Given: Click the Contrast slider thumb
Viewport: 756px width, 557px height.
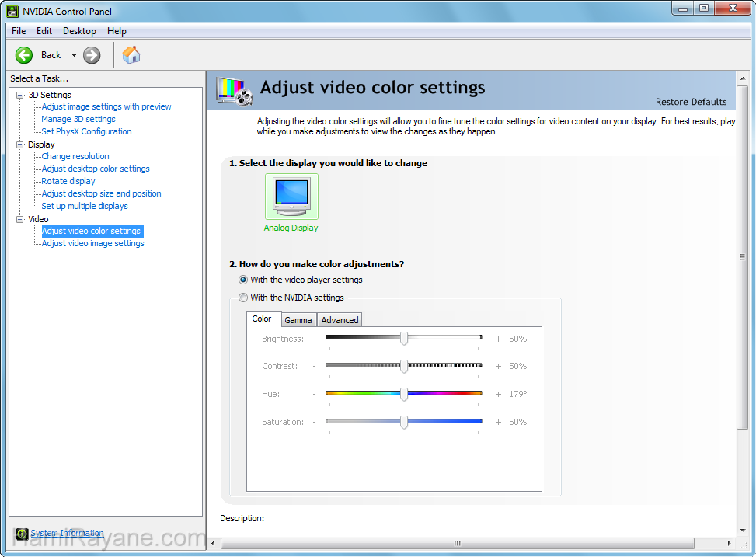Looking at the screenshot, I should [404, 366].
